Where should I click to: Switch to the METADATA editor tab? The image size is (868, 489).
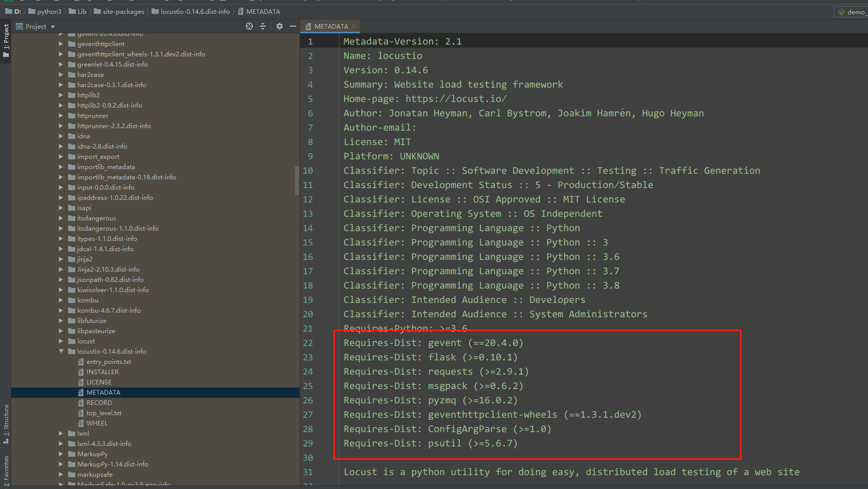330,26
